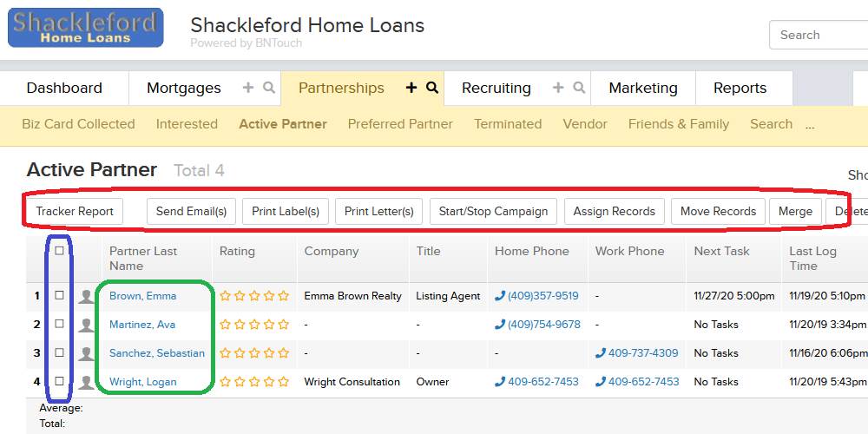Viewport: 868px width, 434px height.
Task: Check the box for Martinez, Ava
Action: pos(59,325)
